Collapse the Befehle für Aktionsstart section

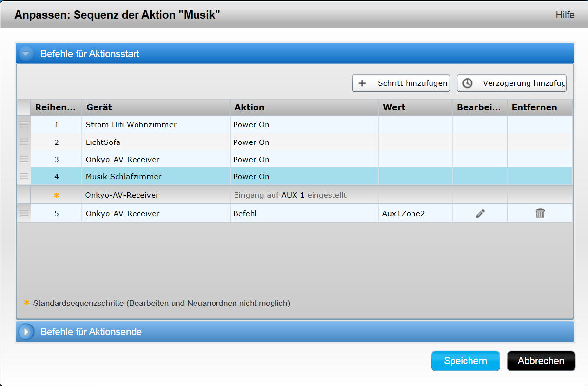26,54
